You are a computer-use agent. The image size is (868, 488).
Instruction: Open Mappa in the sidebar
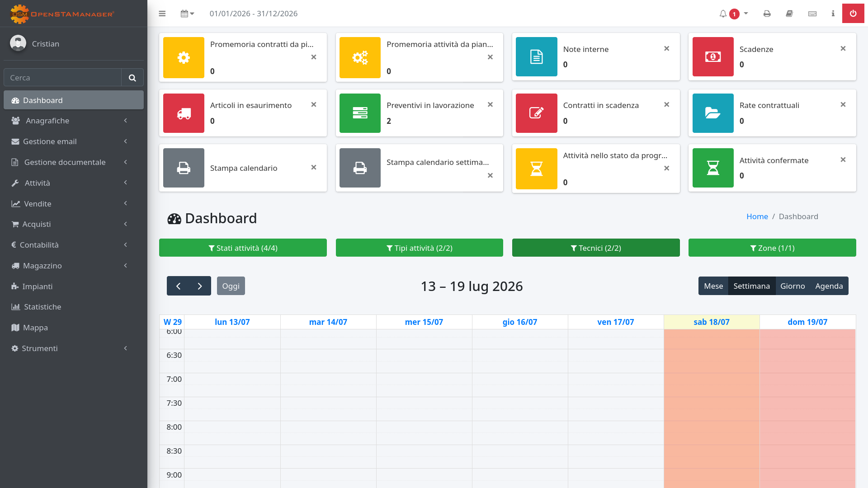click(74, 328)
